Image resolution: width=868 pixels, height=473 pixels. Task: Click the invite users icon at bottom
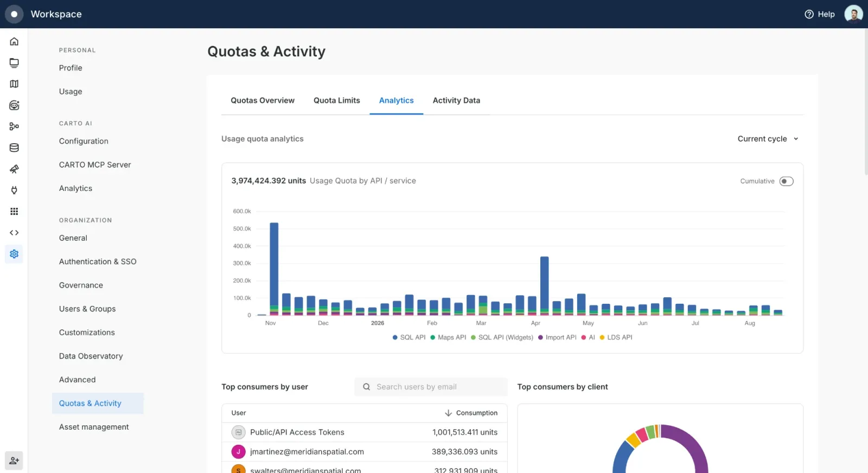(x=14, y=461)
